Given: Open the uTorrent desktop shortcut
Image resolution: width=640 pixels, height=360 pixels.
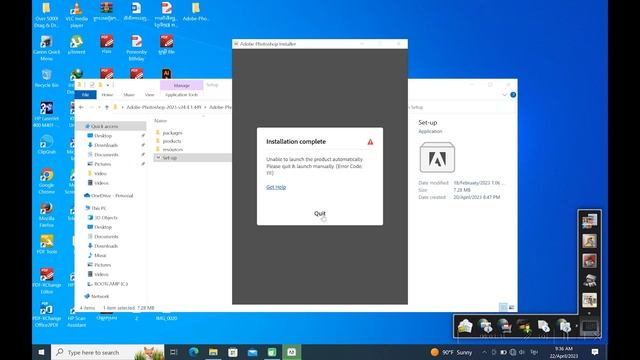Looking at the screenshot, I should tap(76, 45).
